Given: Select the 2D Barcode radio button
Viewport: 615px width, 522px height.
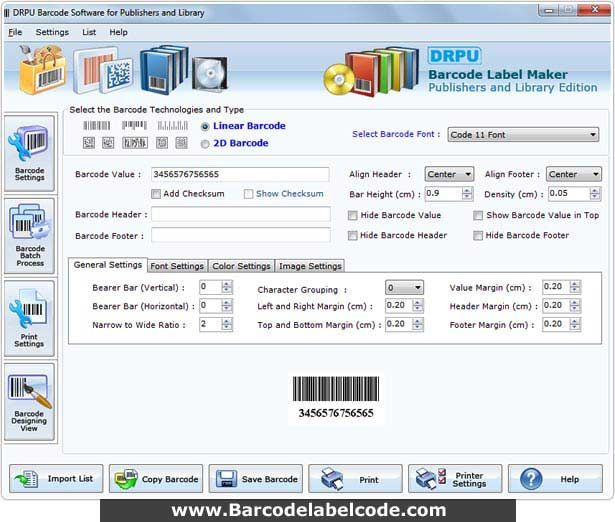Looking at the screenshot, I should 205,144.
